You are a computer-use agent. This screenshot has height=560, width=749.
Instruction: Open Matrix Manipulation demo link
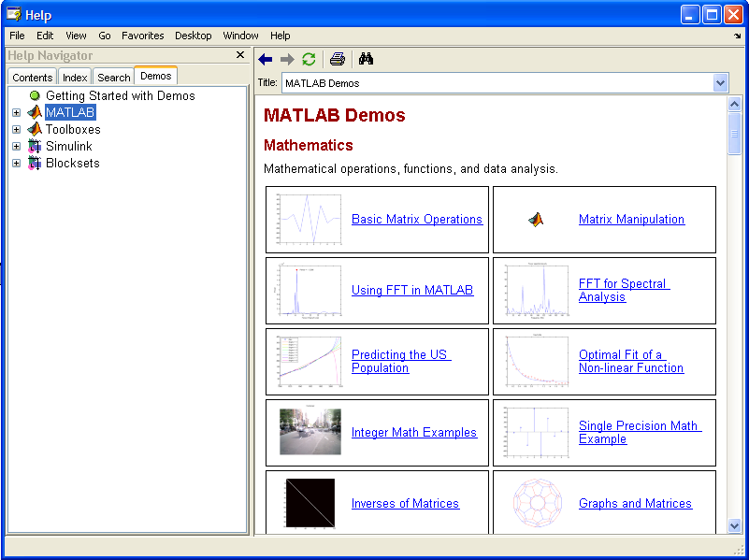pyautogui.click(x=631, y=219)
